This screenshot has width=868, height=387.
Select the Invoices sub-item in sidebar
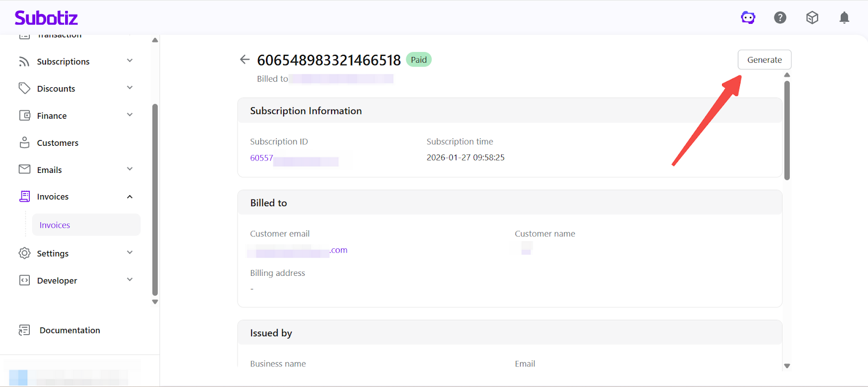(55, 225)
